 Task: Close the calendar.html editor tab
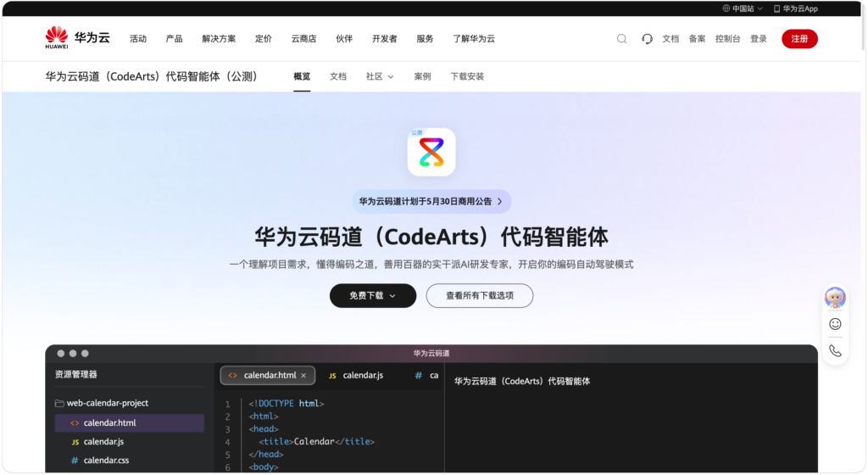(x=303, y=376)
